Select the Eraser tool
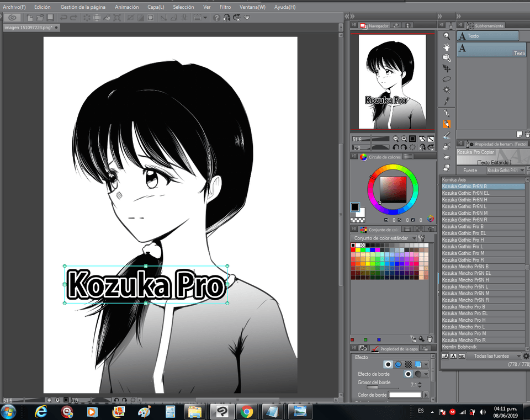Screen dimensions: 530x420 click(x=447, y=168)
